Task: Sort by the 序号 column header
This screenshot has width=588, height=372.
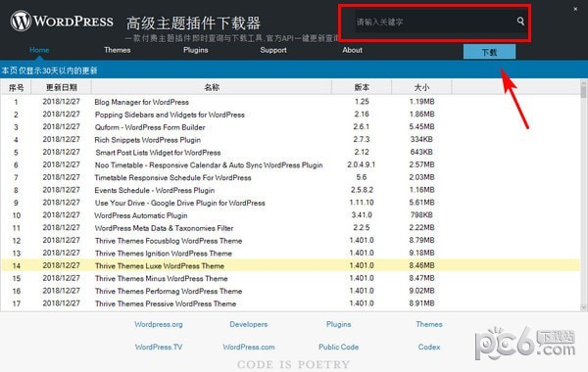Action: 16,87
